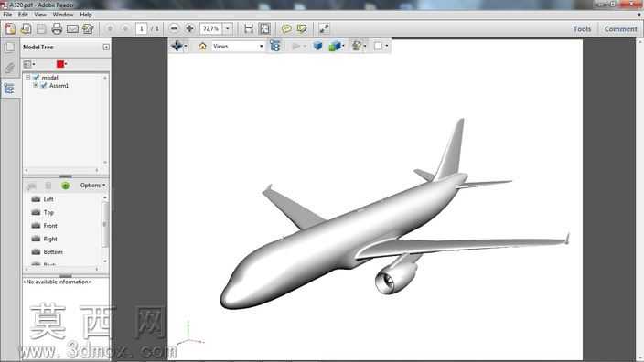This screenshot has height=362, width=644.
Task: Click the delete view trash icon
Action: click(48, 186)
